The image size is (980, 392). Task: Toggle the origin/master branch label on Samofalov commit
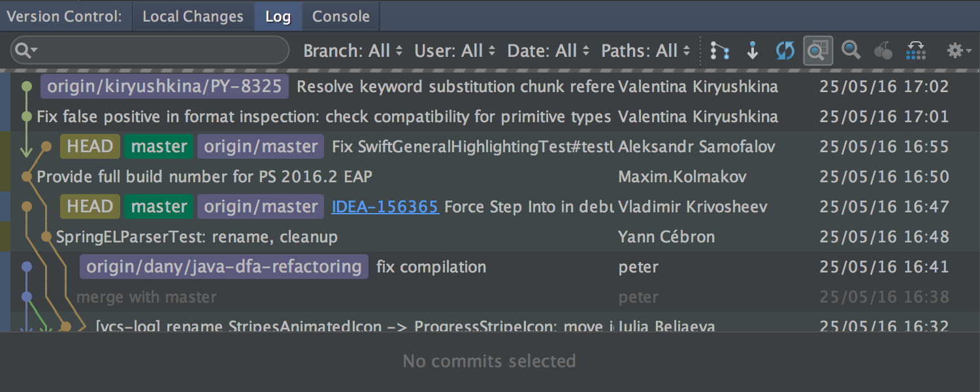point(260,146)
